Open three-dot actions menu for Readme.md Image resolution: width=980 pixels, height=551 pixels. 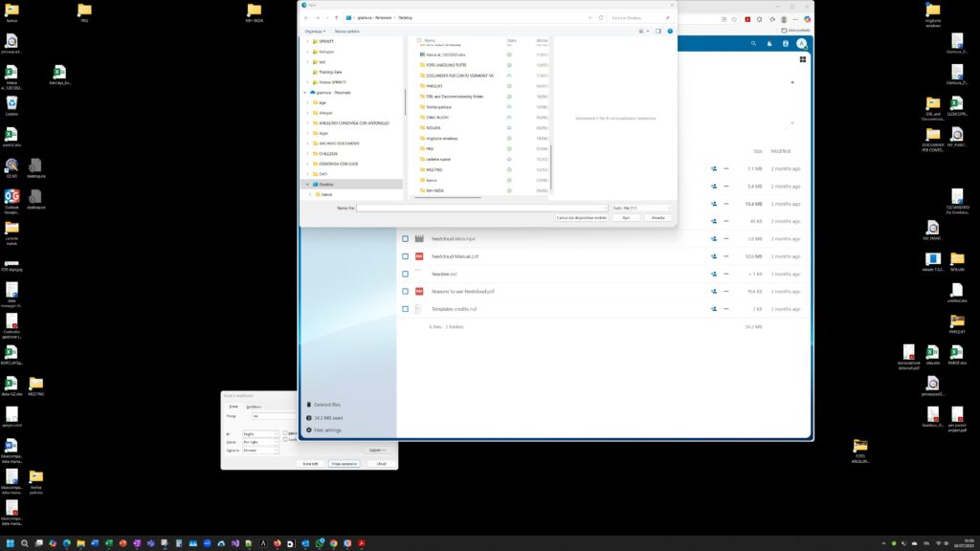[x=726, y=274]
